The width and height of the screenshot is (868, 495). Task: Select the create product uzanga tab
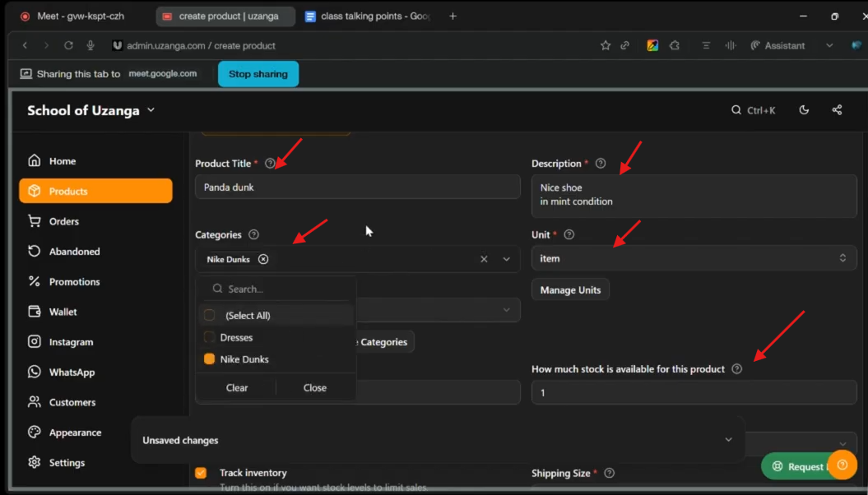coord(225,16)
